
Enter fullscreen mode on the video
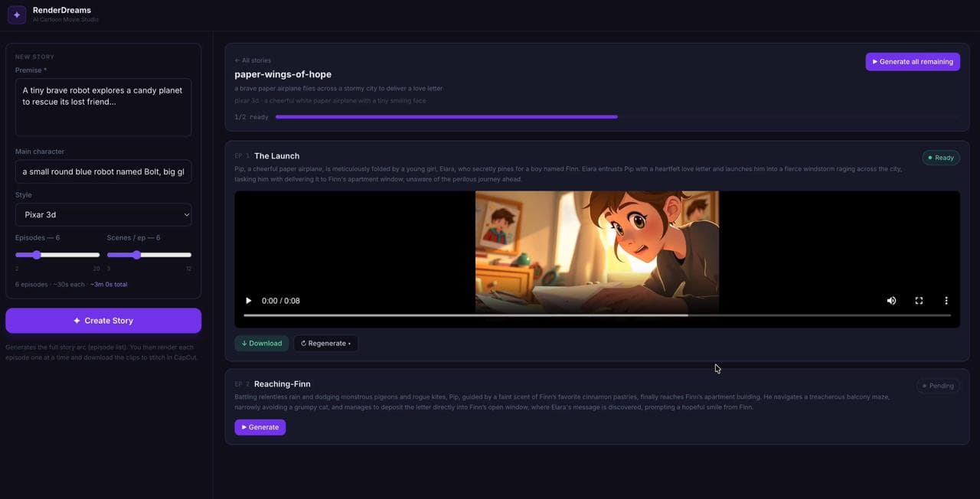[x=919, y=301]
